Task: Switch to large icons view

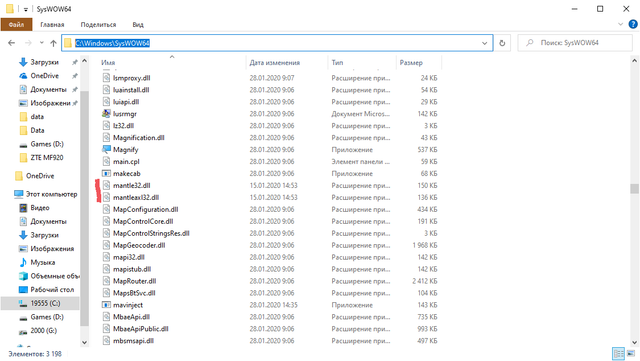Action: 631,354
